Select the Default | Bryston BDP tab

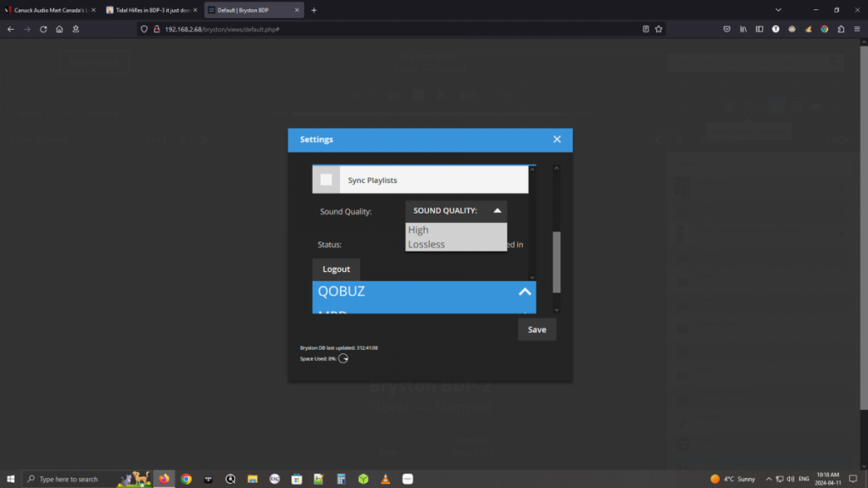(253, 10)
